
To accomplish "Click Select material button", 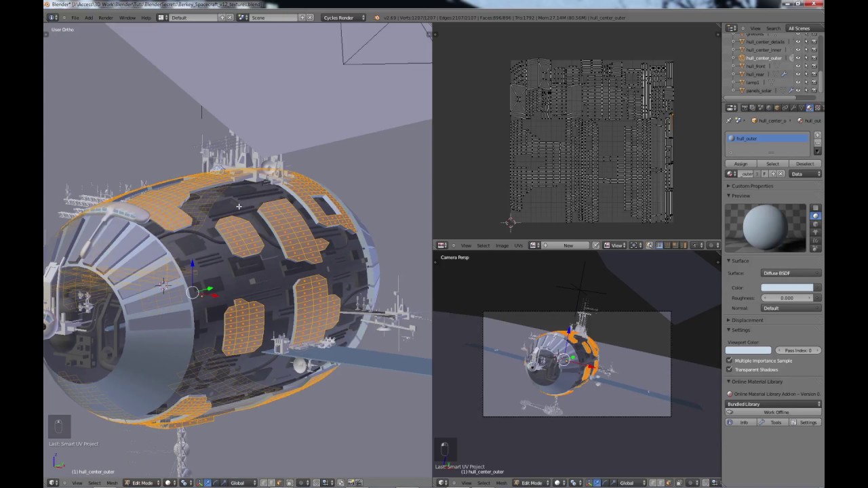I will tap(772, 164).
